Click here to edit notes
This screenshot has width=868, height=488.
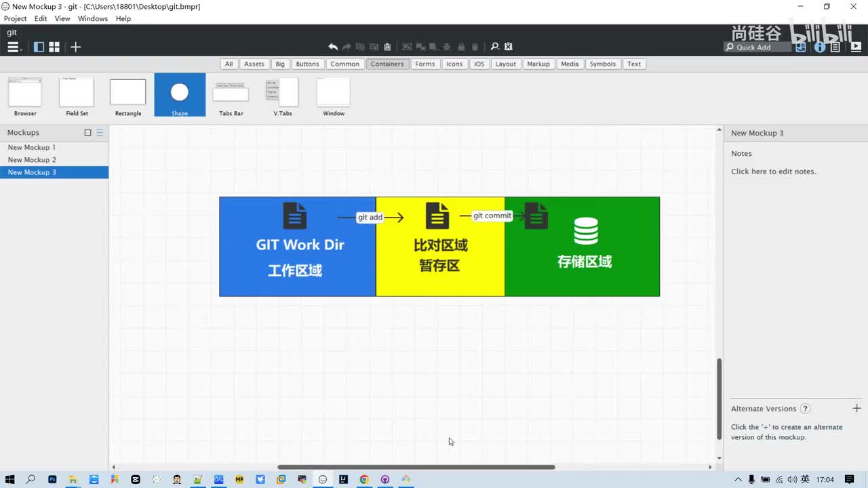774,171
